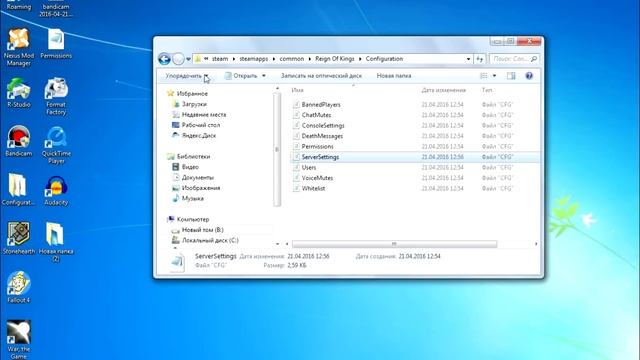Refresh the Configuration folder view
The height and width of the screenshot is (360, 640).
(480, 59)
